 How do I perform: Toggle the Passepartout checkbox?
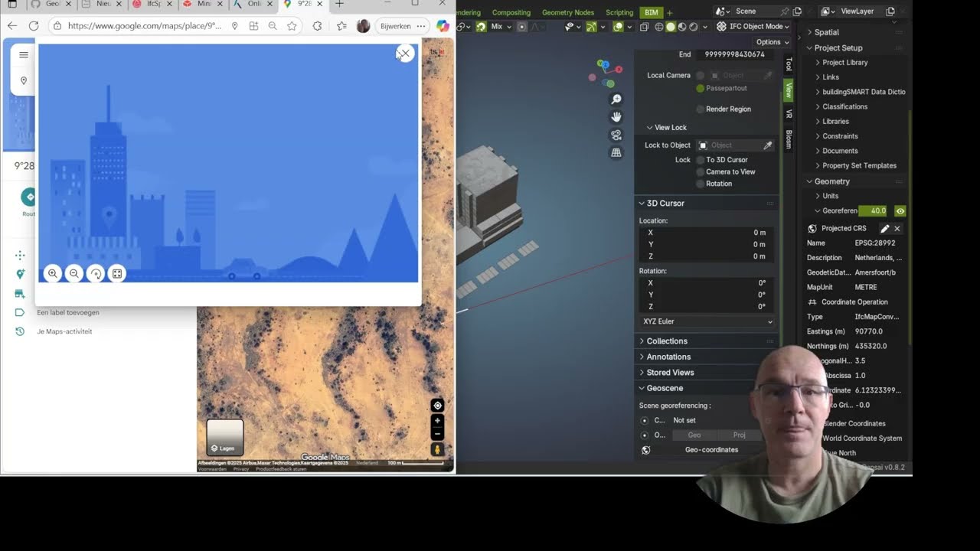700,88
